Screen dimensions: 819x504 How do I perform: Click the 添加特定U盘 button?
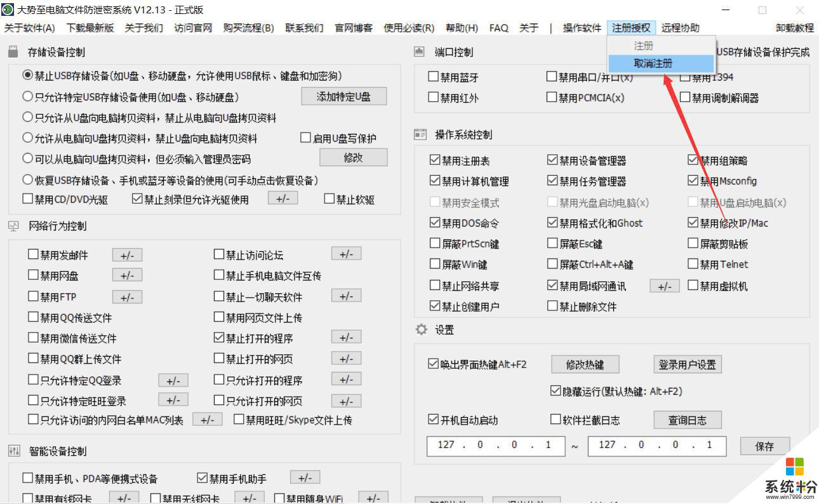click(343, 96)
